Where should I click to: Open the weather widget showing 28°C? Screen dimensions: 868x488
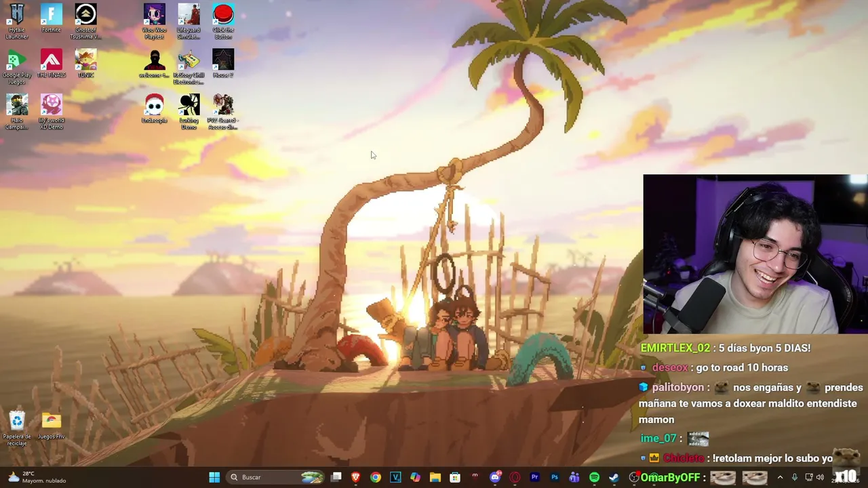[x=37, y=477]
